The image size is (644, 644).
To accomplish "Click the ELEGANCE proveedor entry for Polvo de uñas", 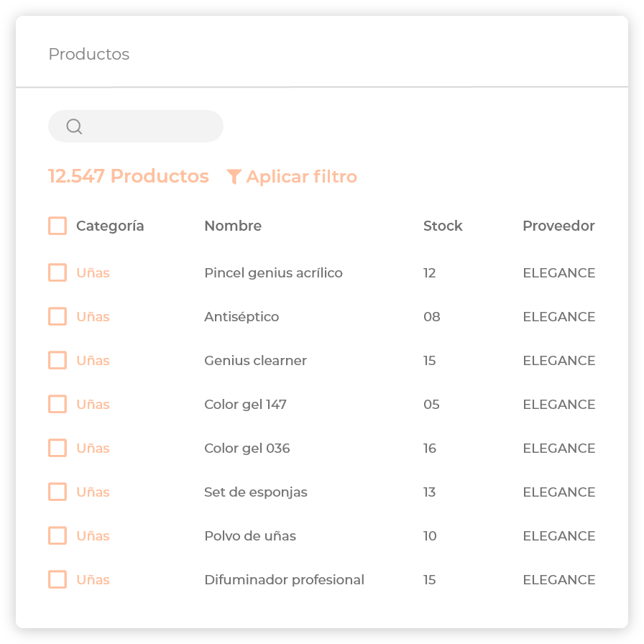I will (x=559, y=535).
